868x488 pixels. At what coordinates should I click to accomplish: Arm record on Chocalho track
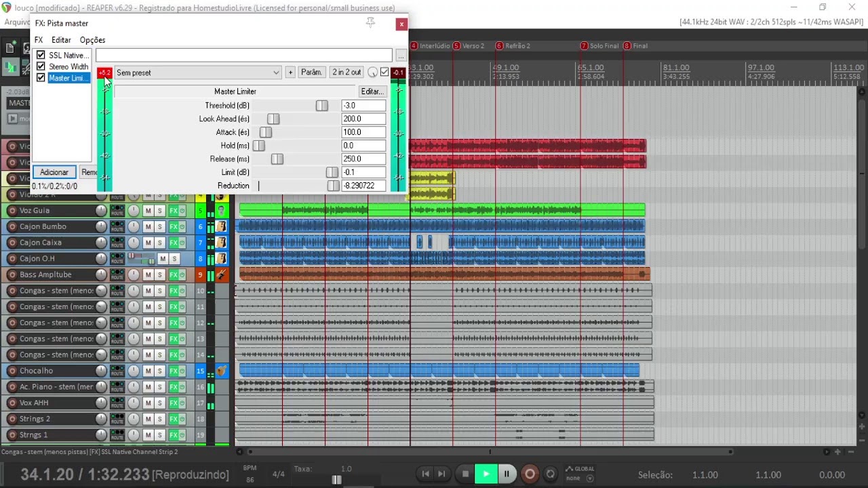(x=12, y=371)
